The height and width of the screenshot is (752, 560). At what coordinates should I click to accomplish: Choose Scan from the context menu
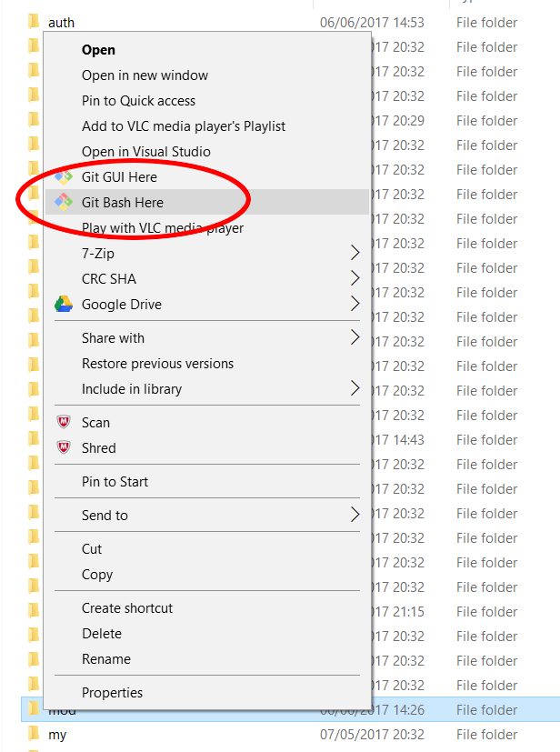(207, 422)
